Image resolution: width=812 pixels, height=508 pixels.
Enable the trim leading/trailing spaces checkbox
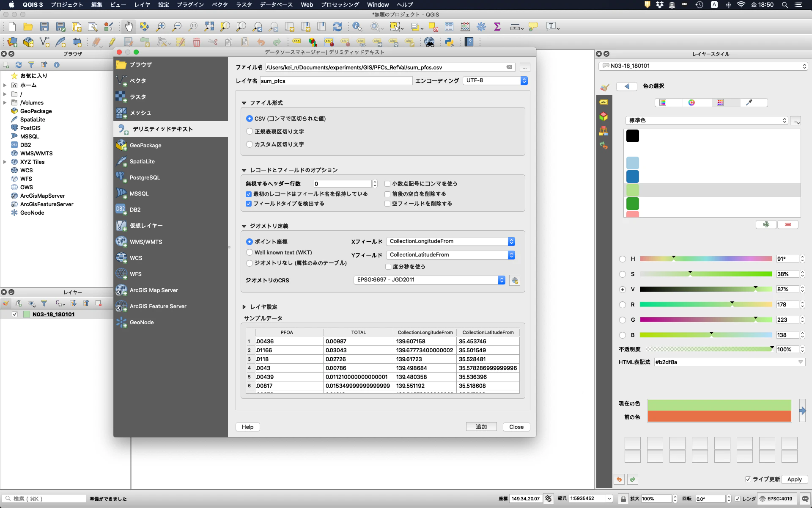[x=387, y=194]
